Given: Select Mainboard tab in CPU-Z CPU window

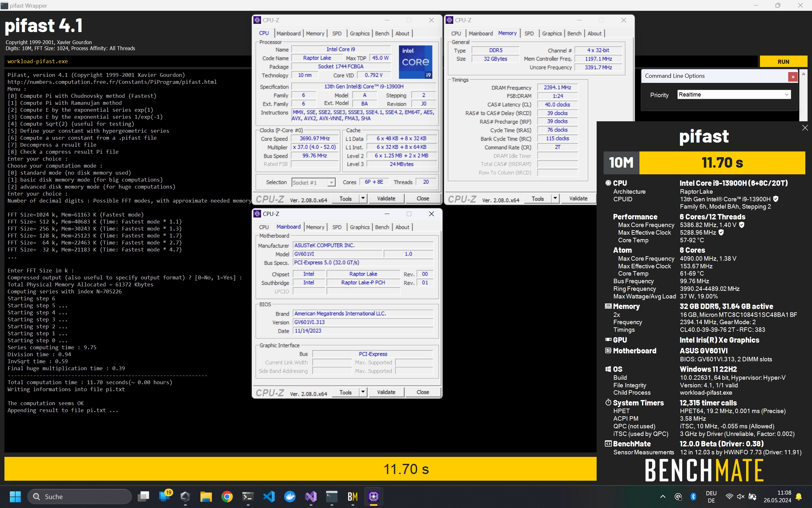Looking at the screenshot, I should [289, 33].
